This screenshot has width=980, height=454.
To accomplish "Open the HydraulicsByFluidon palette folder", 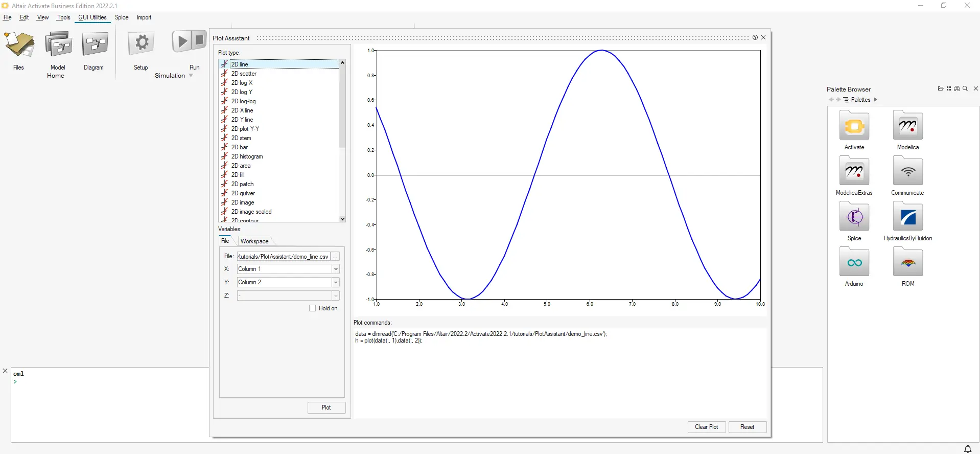I will 907,217.
